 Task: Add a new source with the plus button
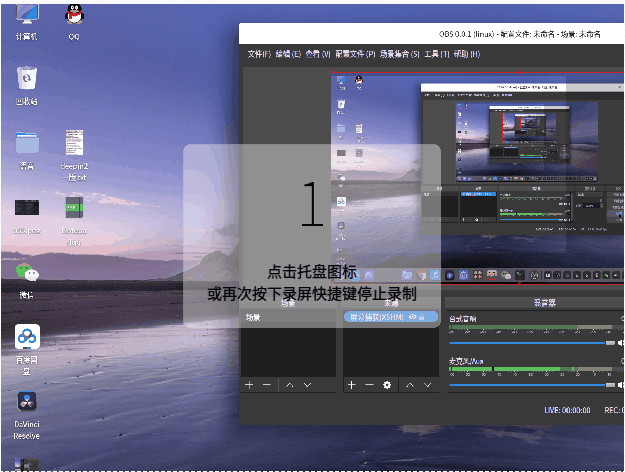coord(352,385)
